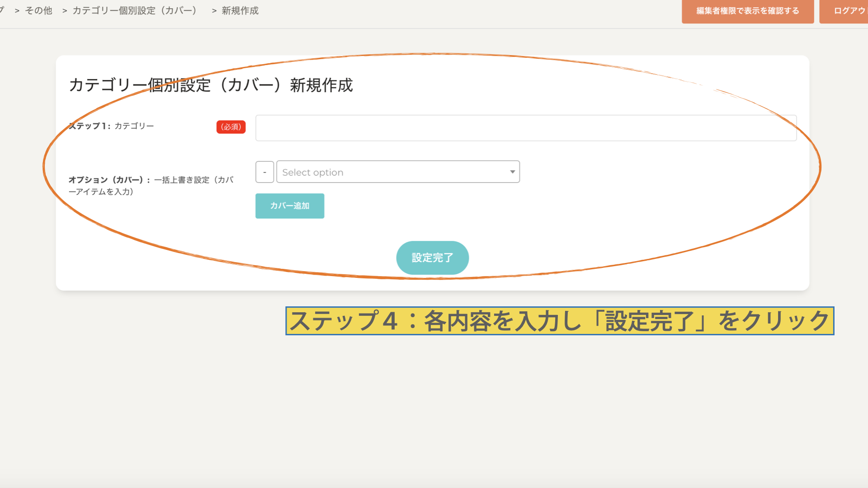Click the dropdown caret arrow of Select option

coord(512,172)
